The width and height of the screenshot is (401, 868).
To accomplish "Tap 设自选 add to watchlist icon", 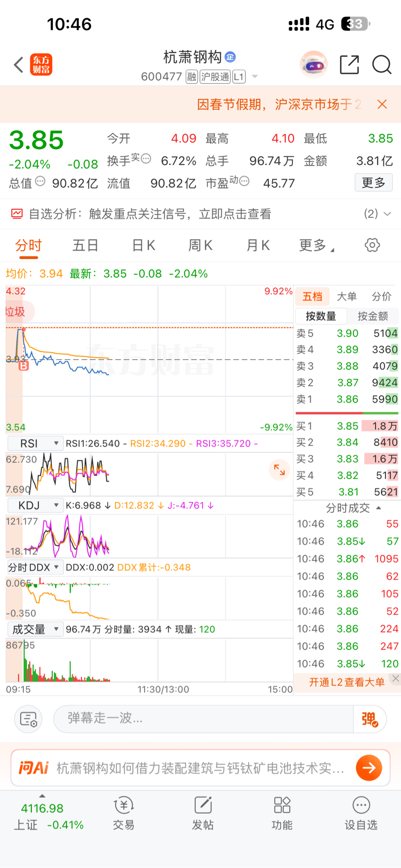I will click(x=361, y=813).
